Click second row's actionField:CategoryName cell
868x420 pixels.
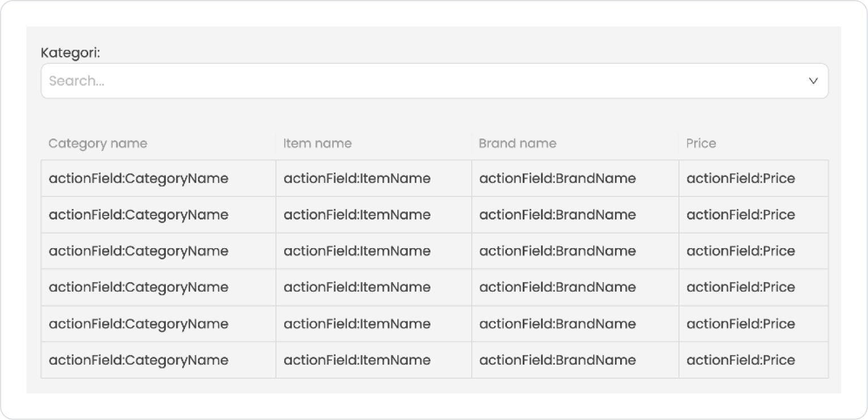[139, 215]
